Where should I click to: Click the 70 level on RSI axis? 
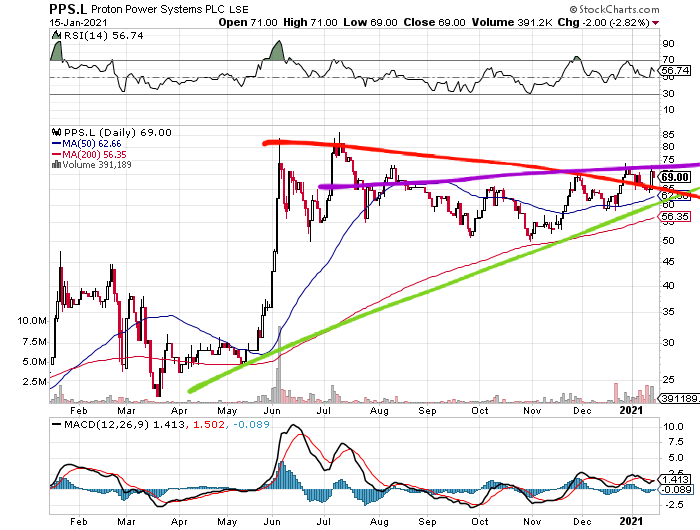coord(668,60)
